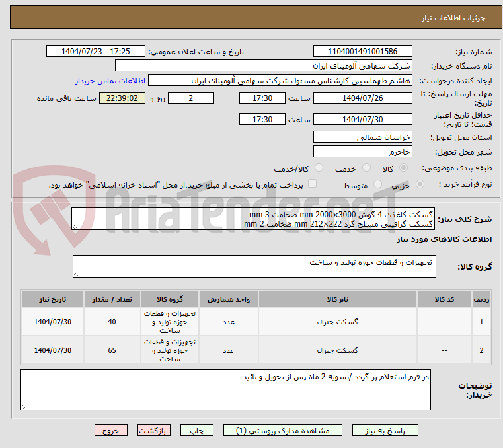Select the کالا/خدمت radio button
503x448 pixels.
(319, 168)
